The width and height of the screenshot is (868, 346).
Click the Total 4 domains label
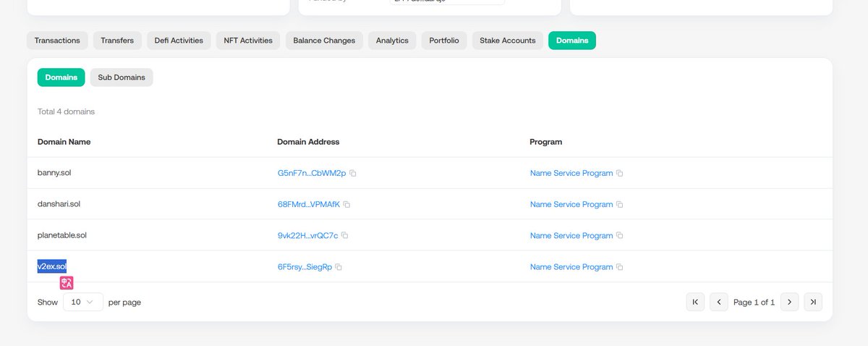66,112
